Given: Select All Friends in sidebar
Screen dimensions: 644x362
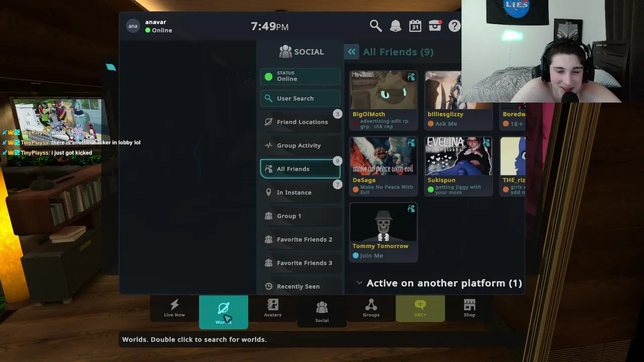Looking at the screenshot, I should [300, 169].
